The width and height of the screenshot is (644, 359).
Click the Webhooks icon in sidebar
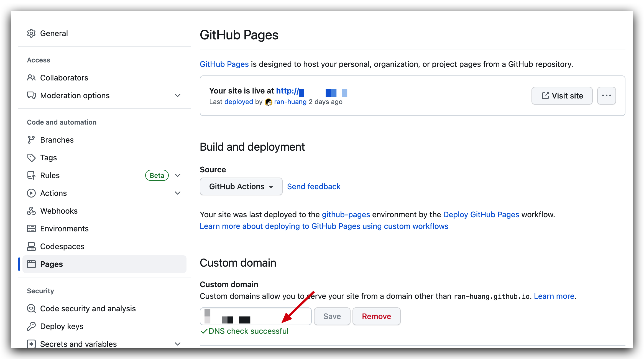31,211
